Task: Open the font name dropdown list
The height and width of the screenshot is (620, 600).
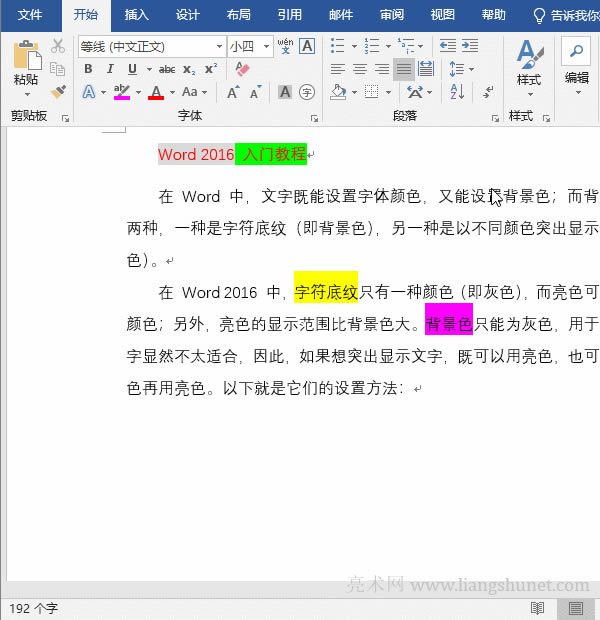Action: point(219,47)
